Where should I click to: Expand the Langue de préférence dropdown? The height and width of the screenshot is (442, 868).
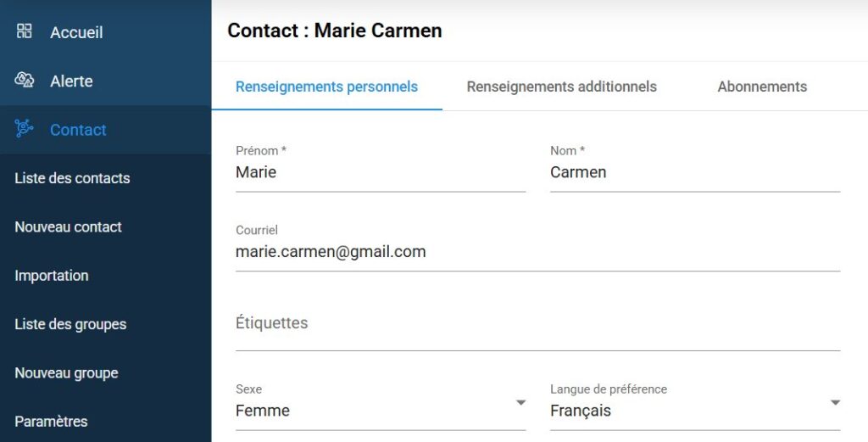click(835, 403)
